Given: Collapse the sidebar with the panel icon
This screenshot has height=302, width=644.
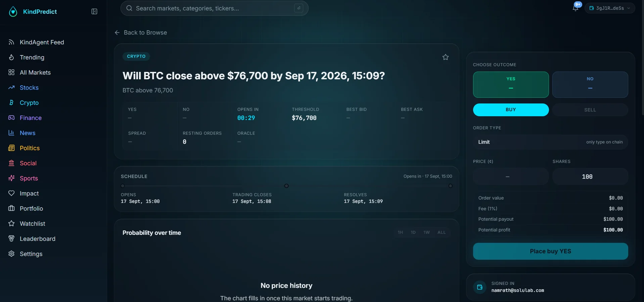Looking at the screenshot, I should pos(94,12).
